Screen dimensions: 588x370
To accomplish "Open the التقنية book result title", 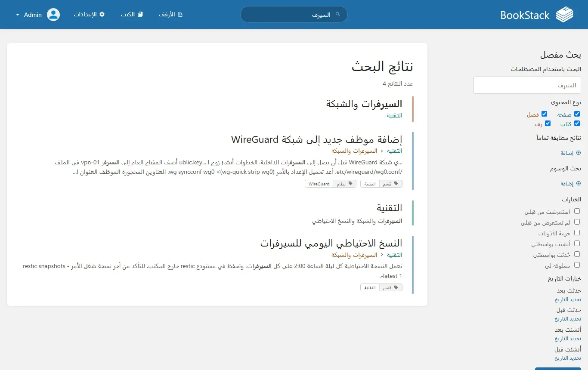I will [x=390, y=208].
